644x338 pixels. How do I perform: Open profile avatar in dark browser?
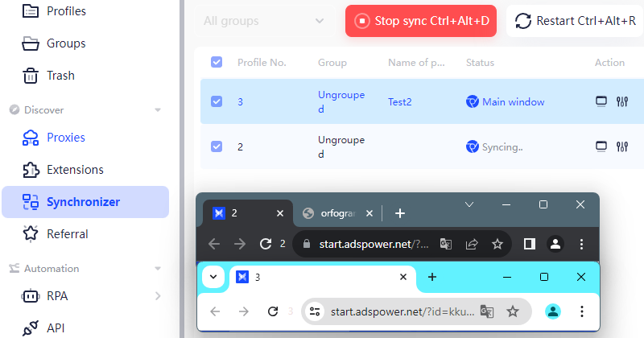coord(555,244)
